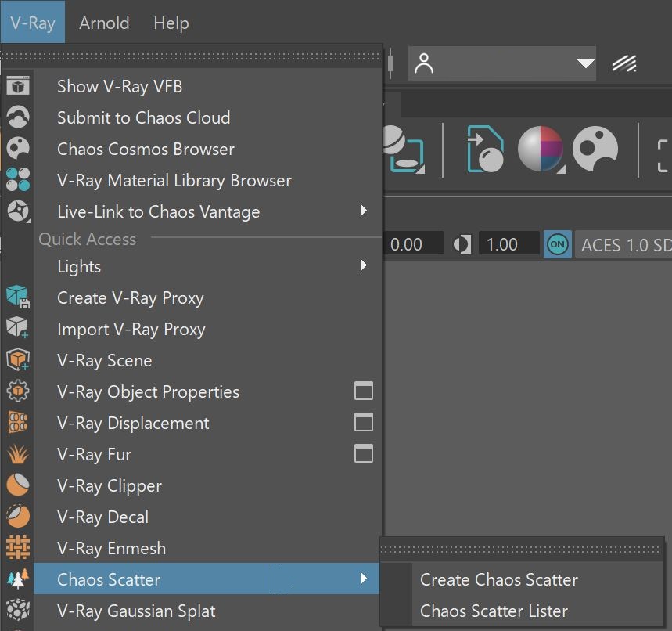The height and width of the screenshot is (631, 672).
Task: Click the sphere-on-plane shelf icon
Action: 403,149
